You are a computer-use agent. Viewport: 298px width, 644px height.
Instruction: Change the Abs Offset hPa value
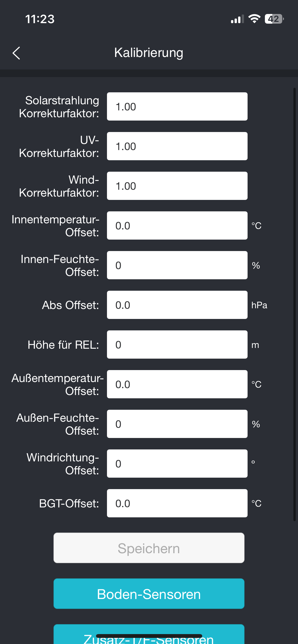tap(177, 305)
